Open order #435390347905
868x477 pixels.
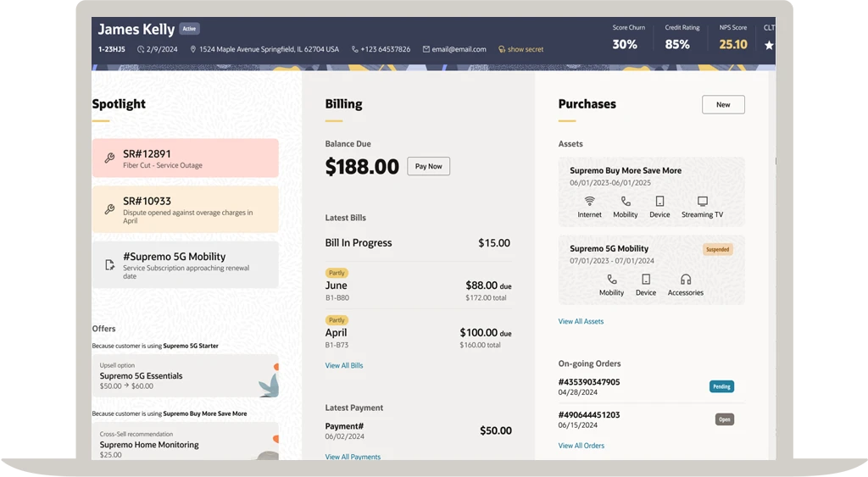point(589,382)
